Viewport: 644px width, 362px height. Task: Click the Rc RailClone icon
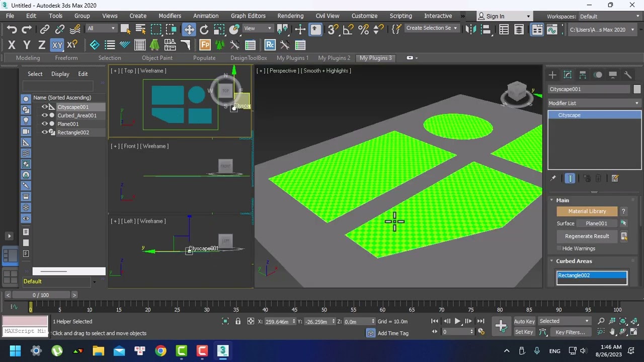(x=270, y=45)
